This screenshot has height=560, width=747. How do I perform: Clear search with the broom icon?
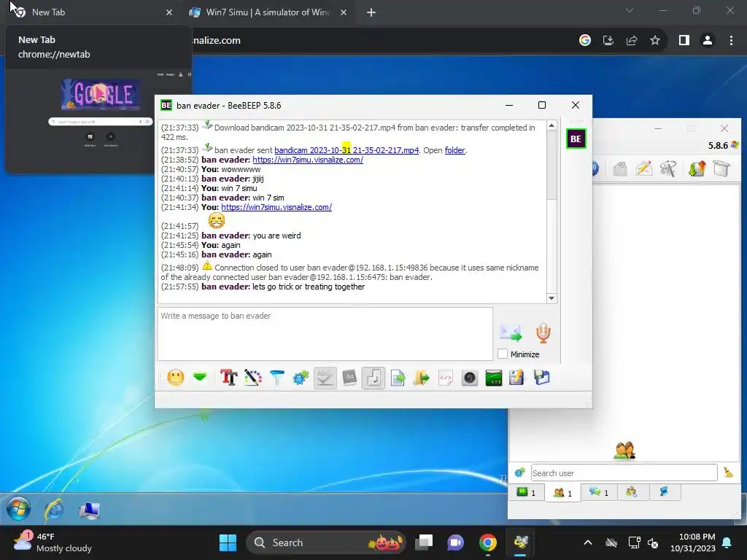click(729, 472)
